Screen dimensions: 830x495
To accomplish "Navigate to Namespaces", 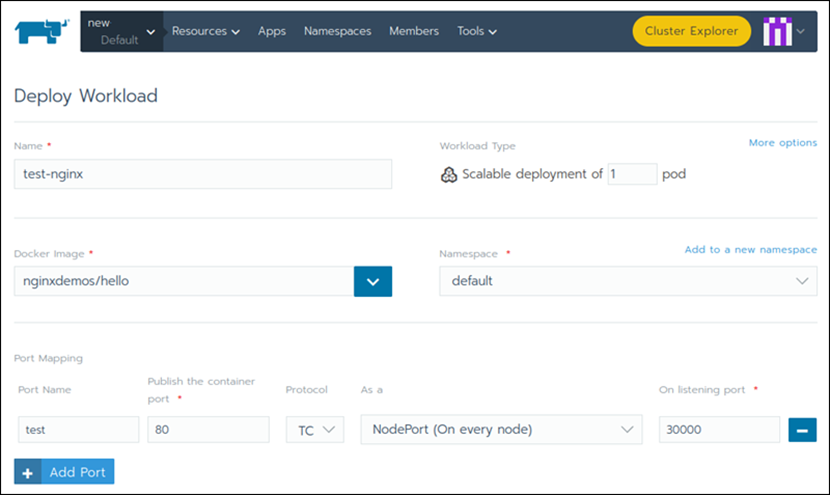I will (x=337, y=31).
